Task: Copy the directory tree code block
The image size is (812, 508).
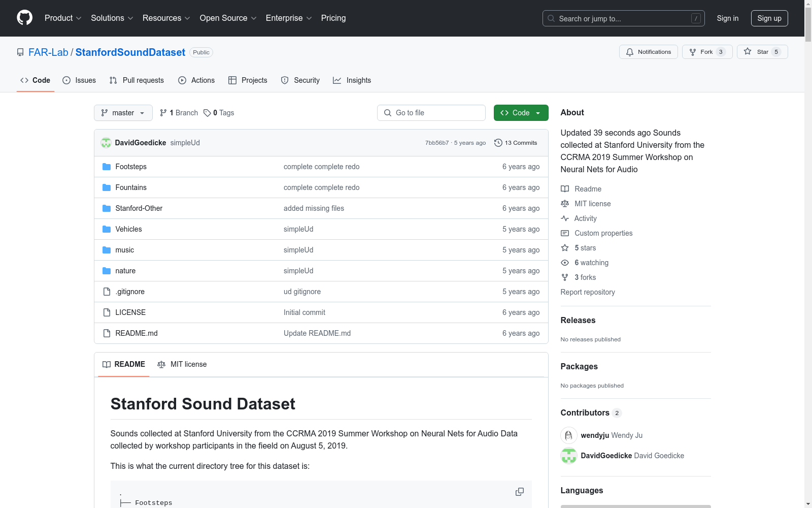Action: [520, 492]
